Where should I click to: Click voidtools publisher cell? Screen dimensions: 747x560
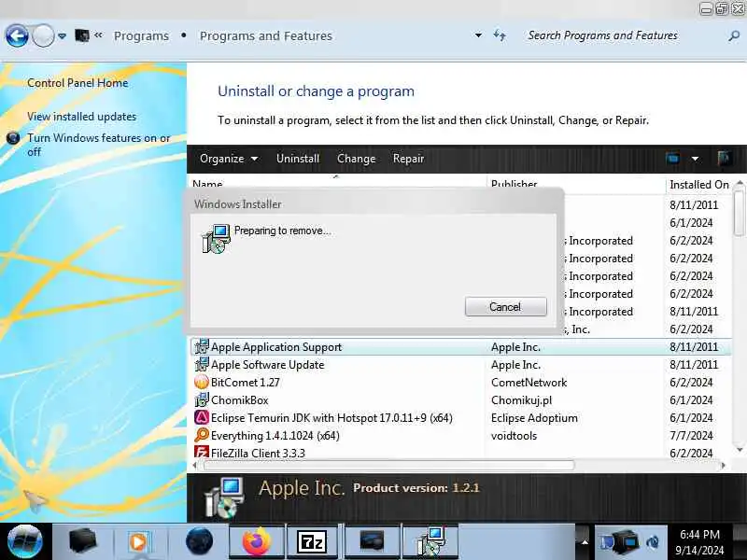coord(514,436)
